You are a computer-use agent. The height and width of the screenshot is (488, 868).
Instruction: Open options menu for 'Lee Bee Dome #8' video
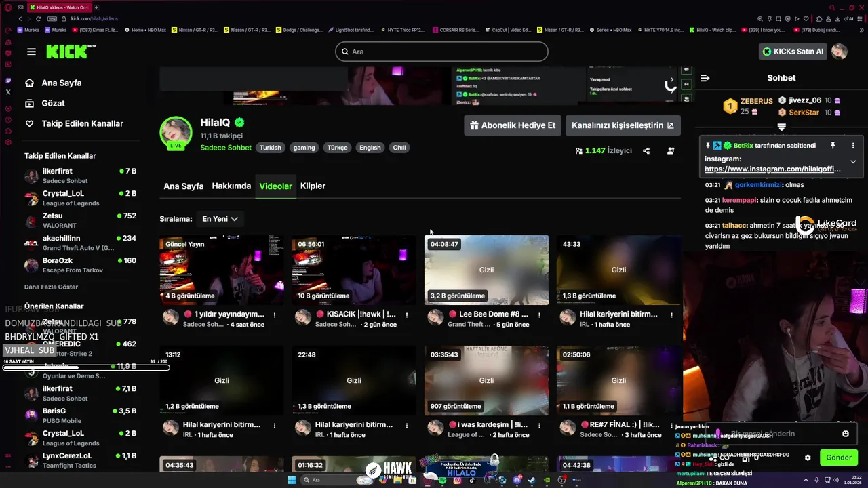click(x=539, y=314)
